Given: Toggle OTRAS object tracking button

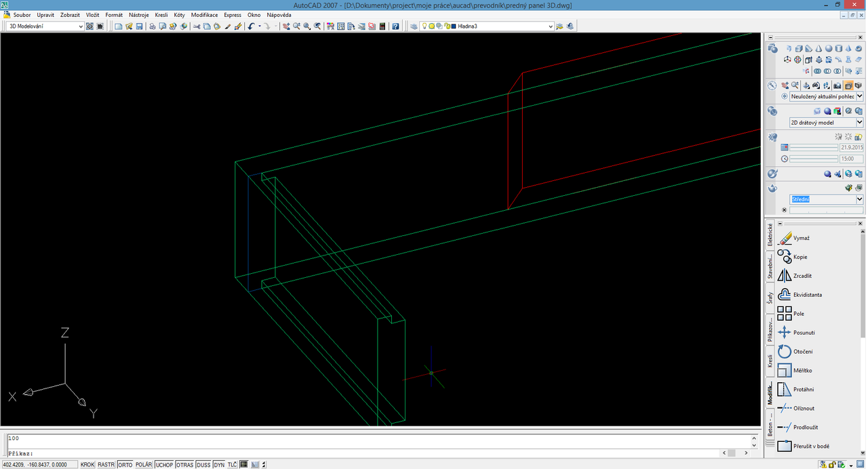Looking at the screenshot, I should pyautogui.click(x=184, y=465).
